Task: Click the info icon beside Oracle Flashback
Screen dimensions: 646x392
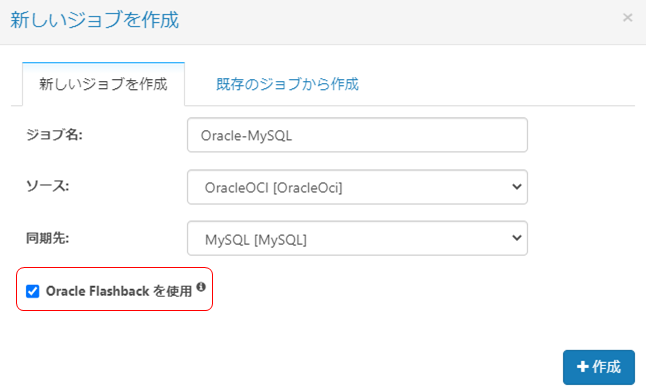Action: [201, 287]
